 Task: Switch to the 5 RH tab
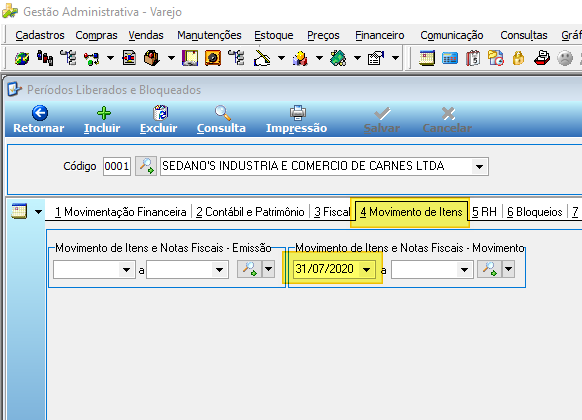point(484,212)
